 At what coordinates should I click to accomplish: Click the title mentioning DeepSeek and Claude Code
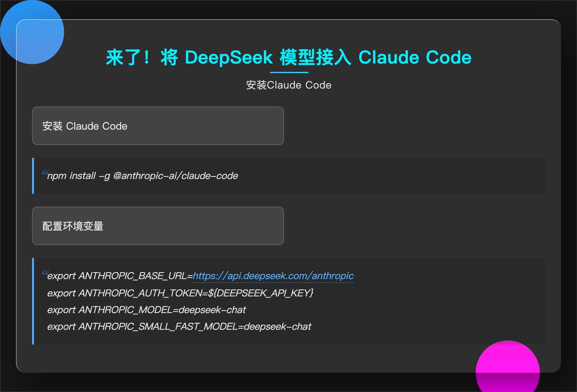click(288, 58)
